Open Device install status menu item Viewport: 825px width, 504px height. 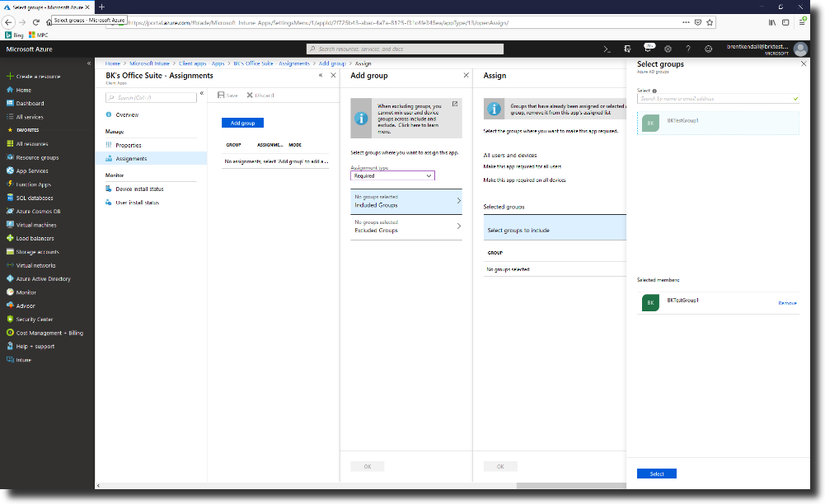coord(139,189)
